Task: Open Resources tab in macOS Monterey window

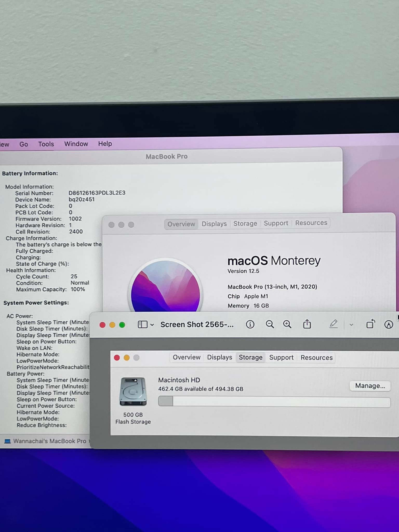Action: pyautogui.click(x=311, y=223)
